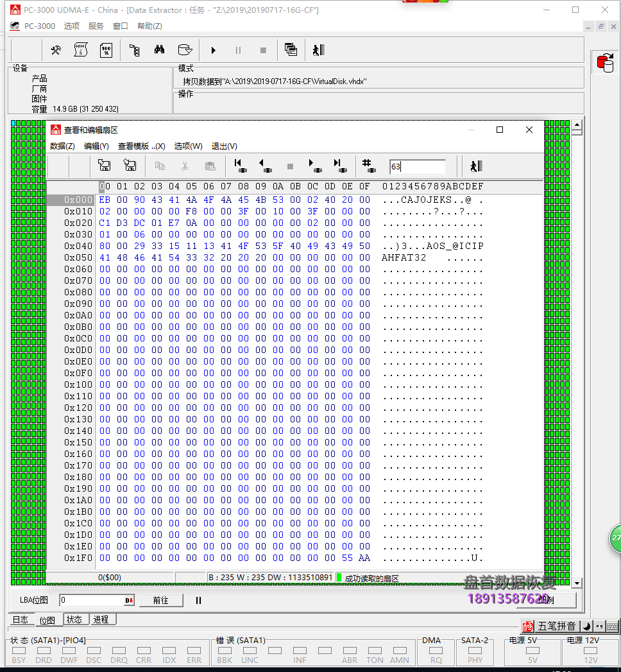Select byte EB at offset 0x000
Viewport: 621px width, 672px height.
point(105,200)
